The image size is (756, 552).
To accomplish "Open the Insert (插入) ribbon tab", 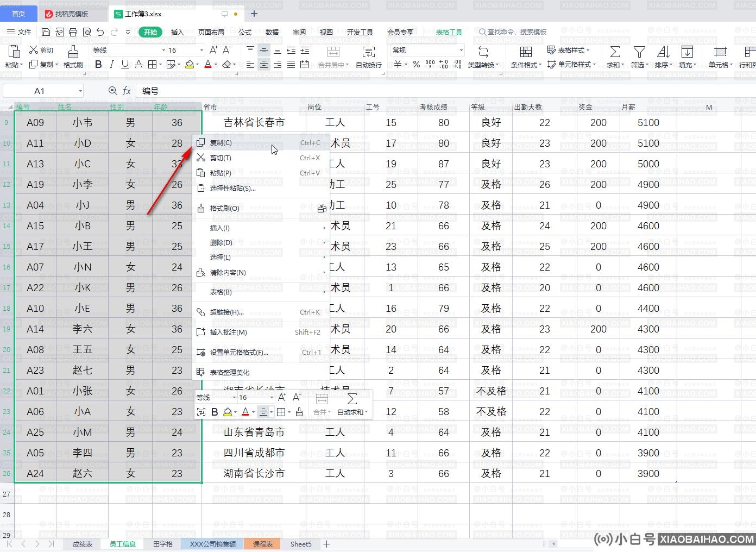I will click(178, 32).
